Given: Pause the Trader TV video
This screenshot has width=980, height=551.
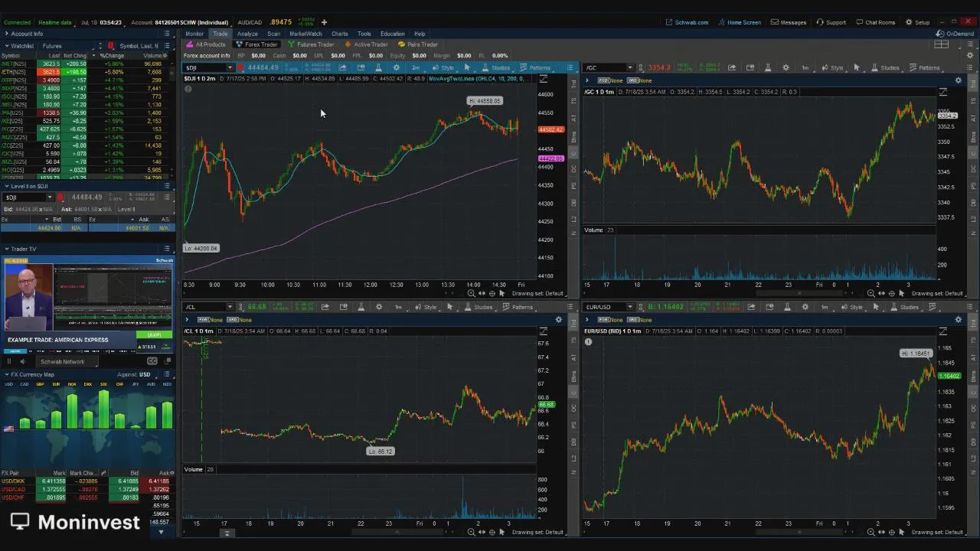Looking at the screenshot, I should pyautogui.click(x=9, y=361).
